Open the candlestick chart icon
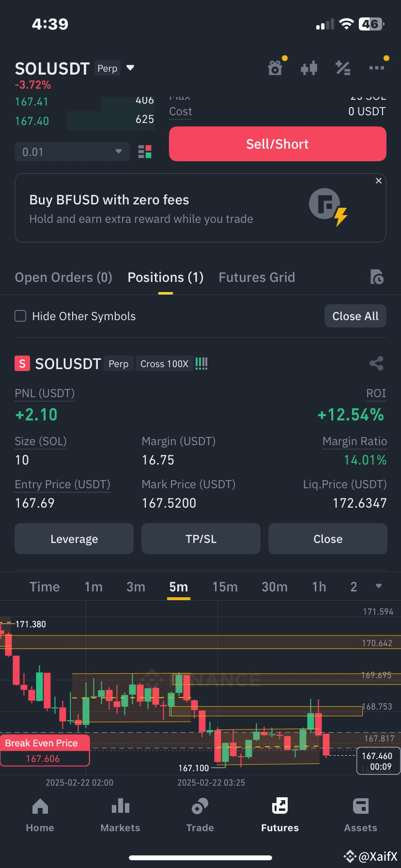 point(309,68)
